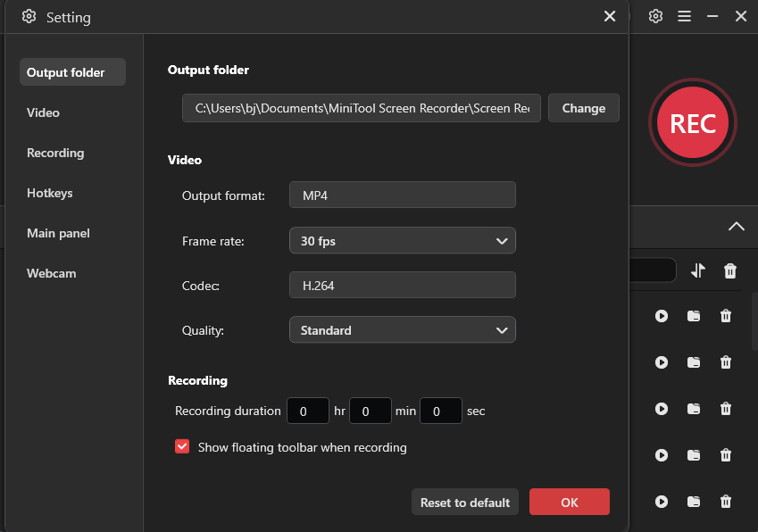Click the hr recording duration field
The image size is (758, 532).
[308, 411]
